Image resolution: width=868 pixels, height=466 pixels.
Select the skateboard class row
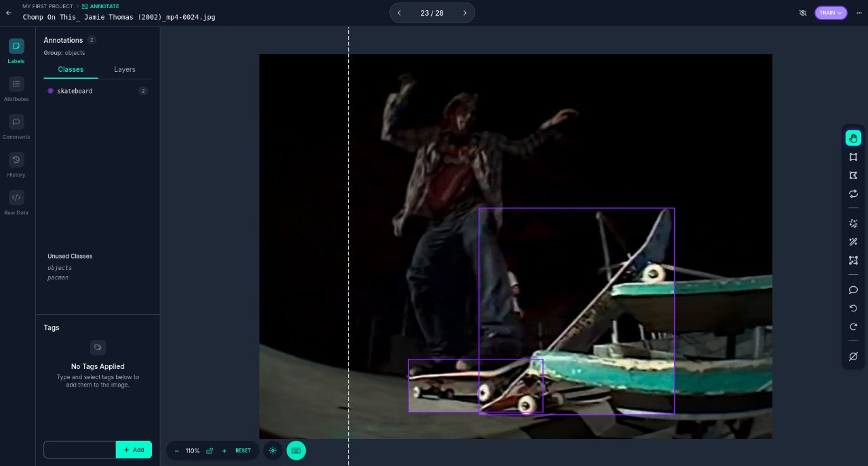98,91
